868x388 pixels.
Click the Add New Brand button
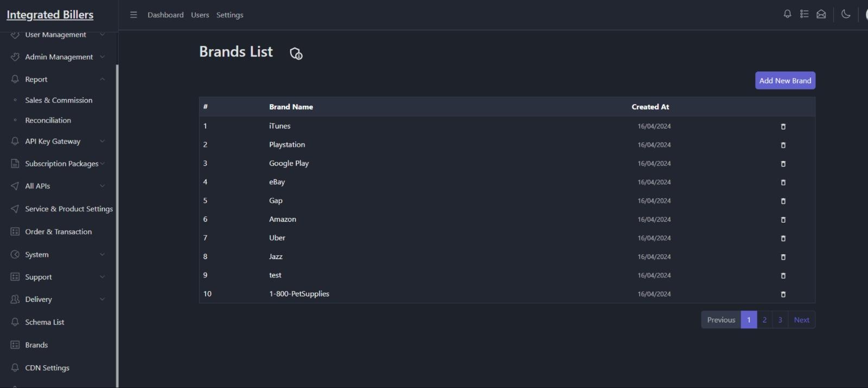785,80
